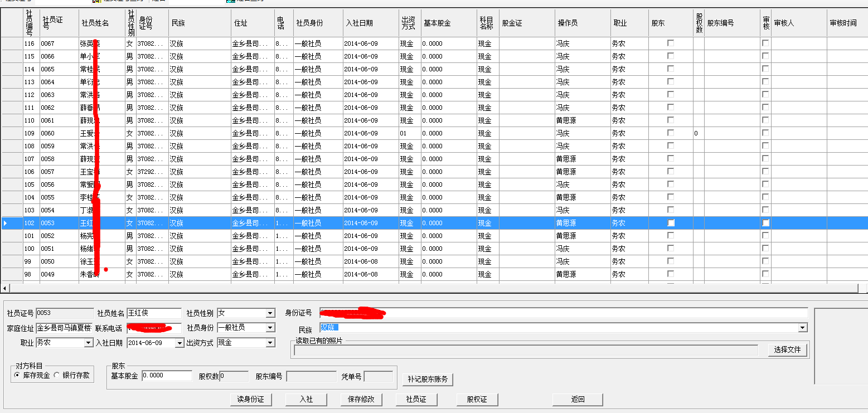Open the 出资方式 dropdown
Viewport: 868px width, 413px height.
click(x=270, y=343)
